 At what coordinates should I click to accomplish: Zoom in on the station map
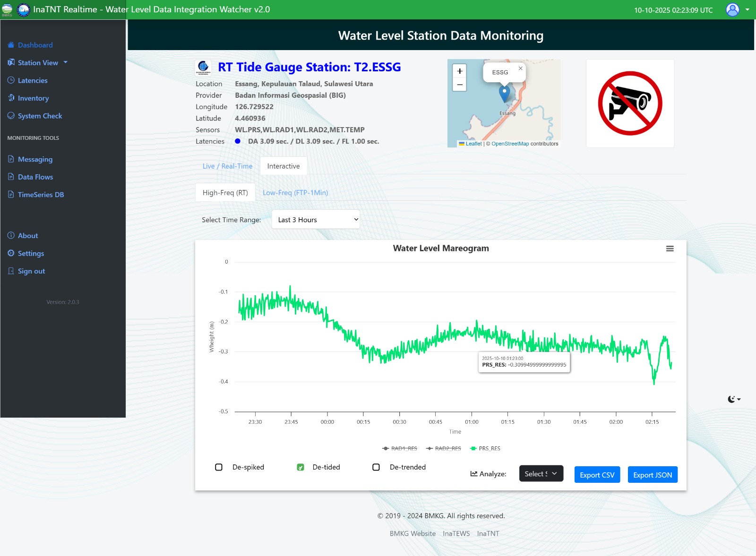(459, 71)
